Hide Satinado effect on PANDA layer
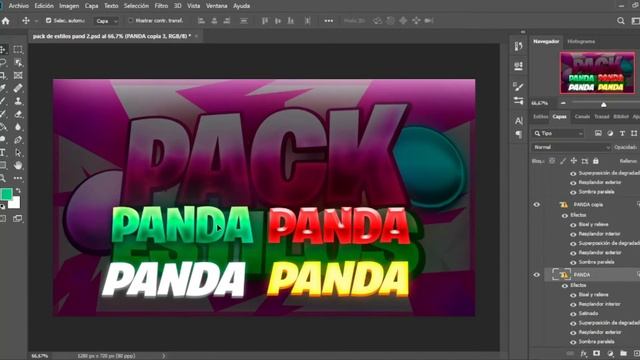Screen dimensions: 640x360 tap(573, 314)
